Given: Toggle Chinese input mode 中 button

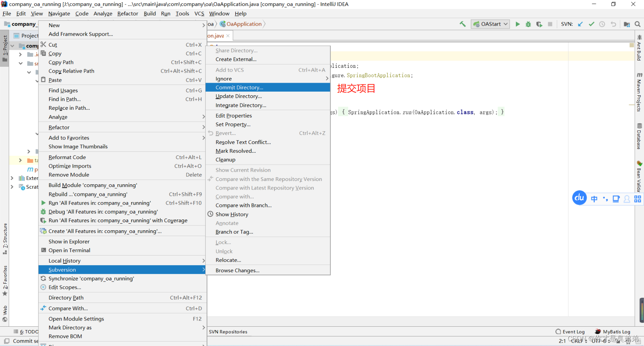Looking at the screenshot, I should coord(594,199).
